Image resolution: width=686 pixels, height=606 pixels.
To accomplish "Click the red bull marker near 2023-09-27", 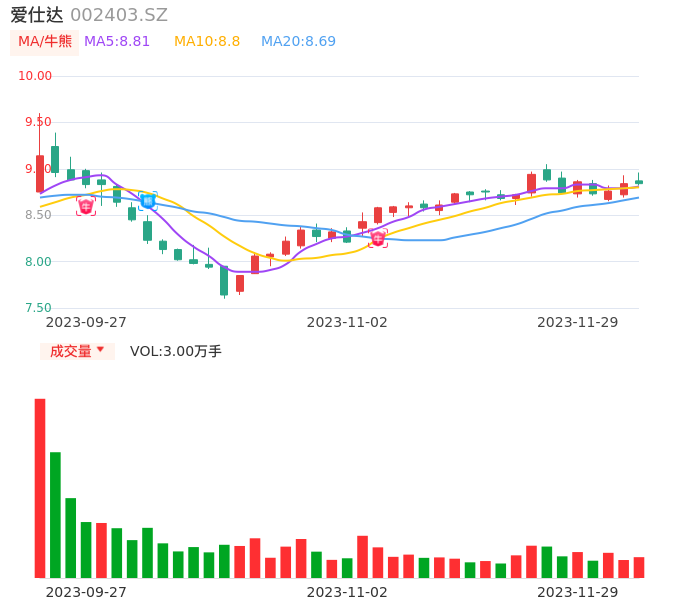I will point(86,206).
